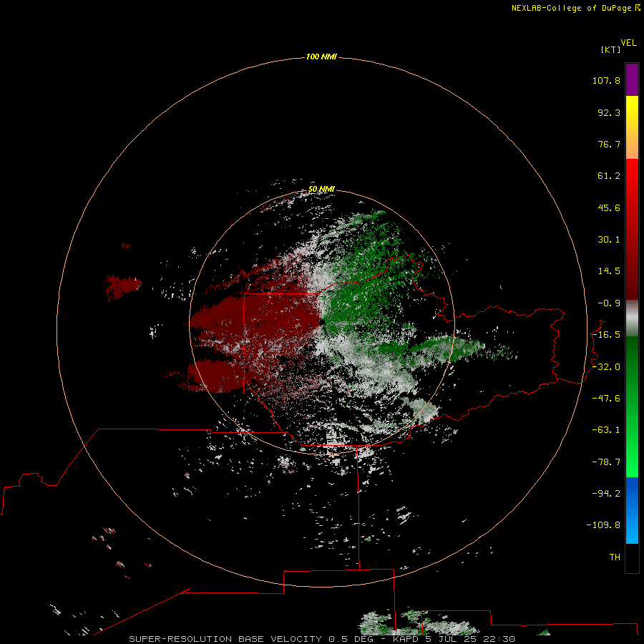Click the 30.1 velocity scale value
Screen dimensions: 644x644
[609, 240]
